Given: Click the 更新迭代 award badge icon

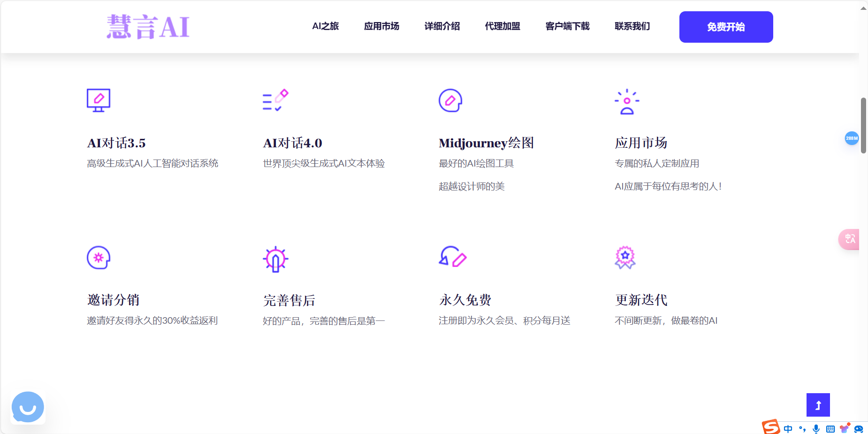Looking at the screenshot, I should pos(626,257).
